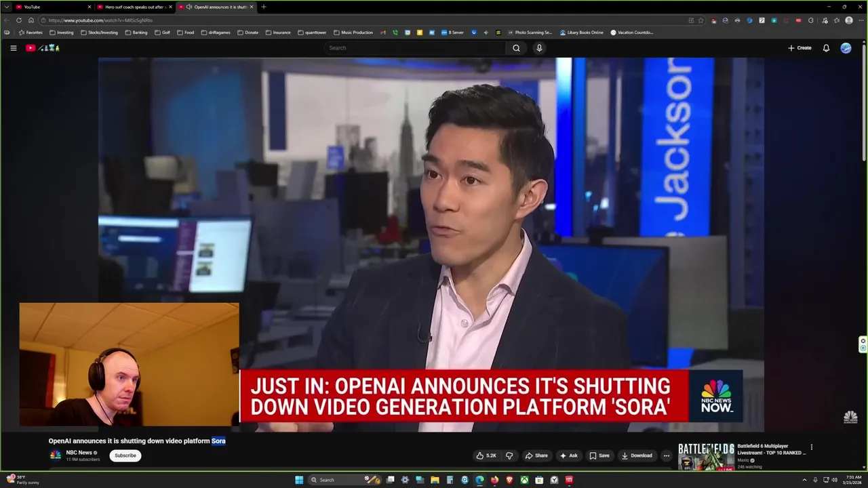Open the Xbox app from the taskbar
Viewport: 868px width, 488px height.
[x=524, y=480]
